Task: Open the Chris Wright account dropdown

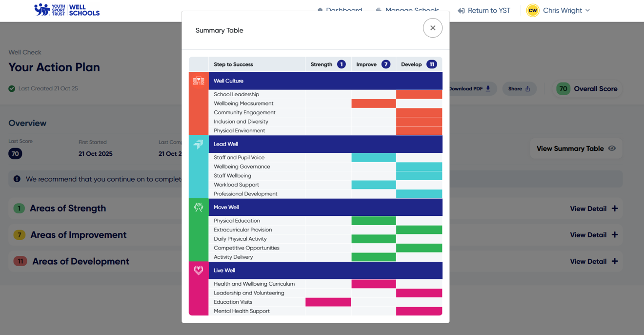Action: [587, 10]
